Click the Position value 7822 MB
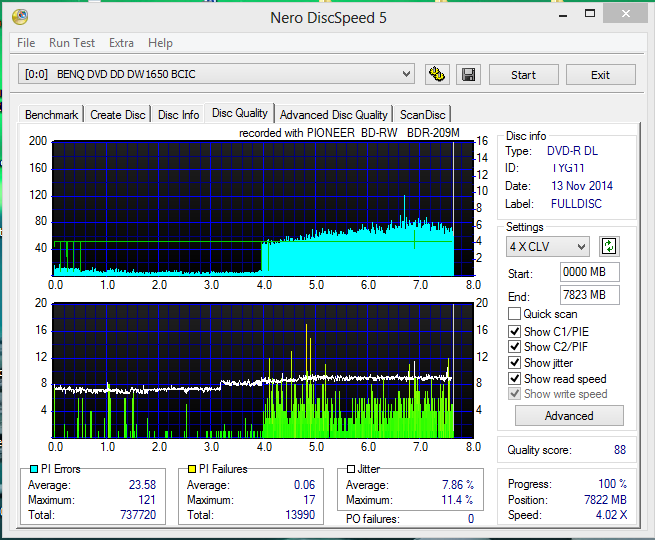This screenshot has width=655, height=540. [x=605, y=499]
